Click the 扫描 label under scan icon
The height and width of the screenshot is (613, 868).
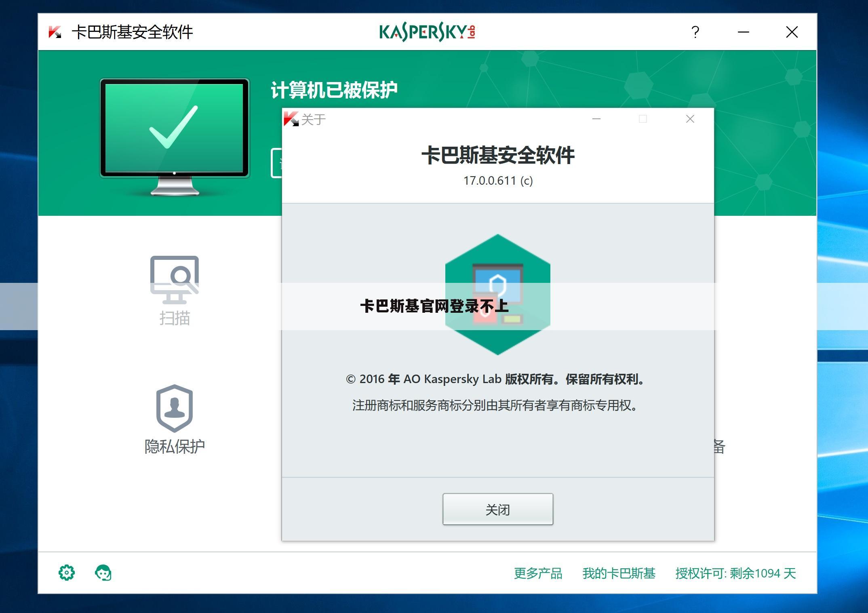point(175,318)
